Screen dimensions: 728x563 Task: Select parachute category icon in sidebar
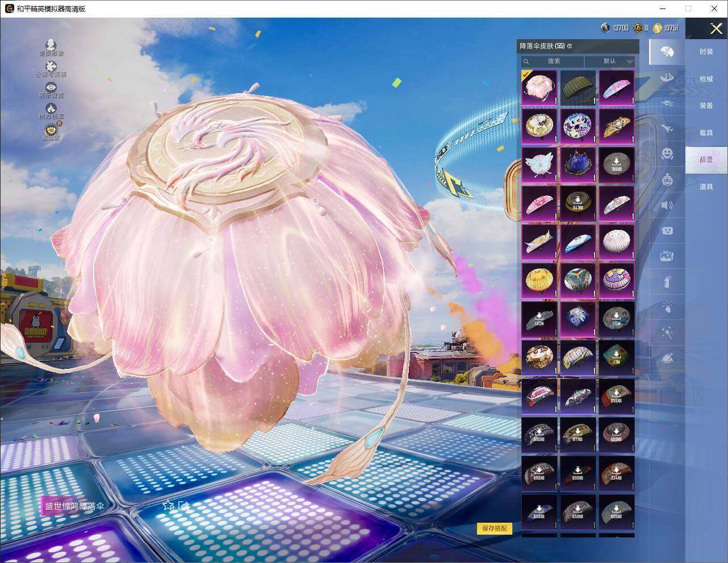click(x=667, y=52)
